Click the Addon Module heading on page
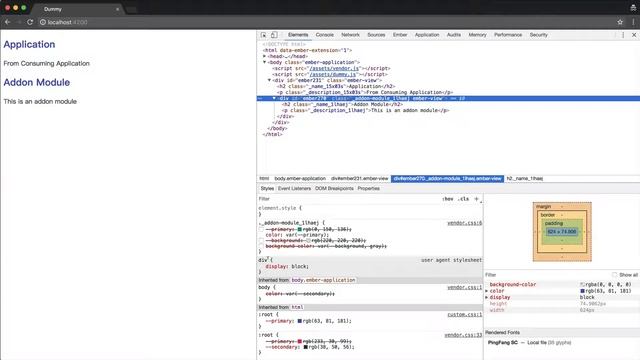This screenshot has width=640, height=360. 37,82
